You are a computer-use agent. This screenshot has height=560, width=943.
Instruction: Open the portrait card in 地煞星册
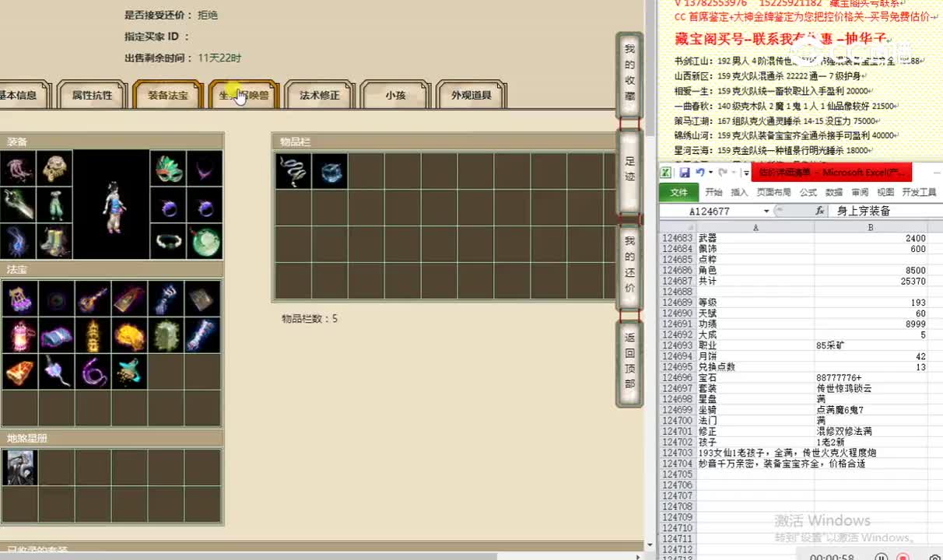[x=19, y=467]
